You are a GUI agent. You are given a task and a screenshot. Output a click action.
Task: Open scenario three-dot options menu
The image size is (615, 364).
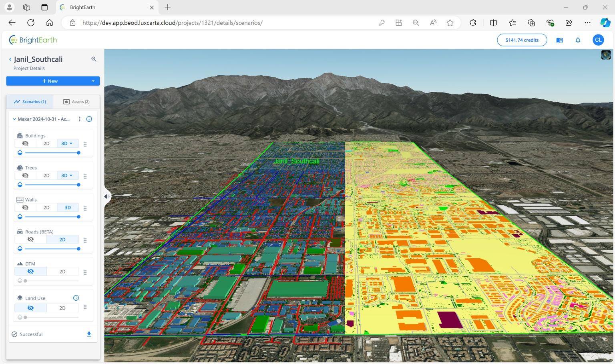[80, 119]
